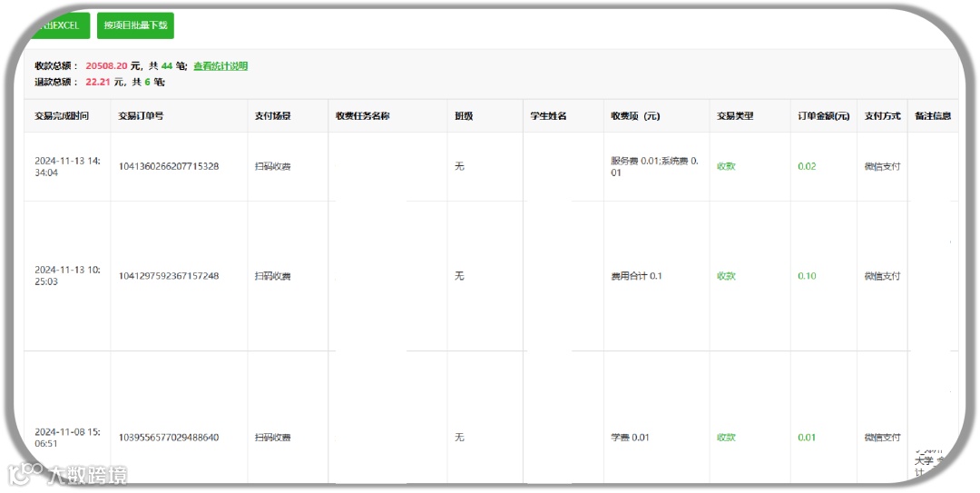Click the 收费任务名称 column header
Viewport: 980px width, 493px height.
[362, 115]
